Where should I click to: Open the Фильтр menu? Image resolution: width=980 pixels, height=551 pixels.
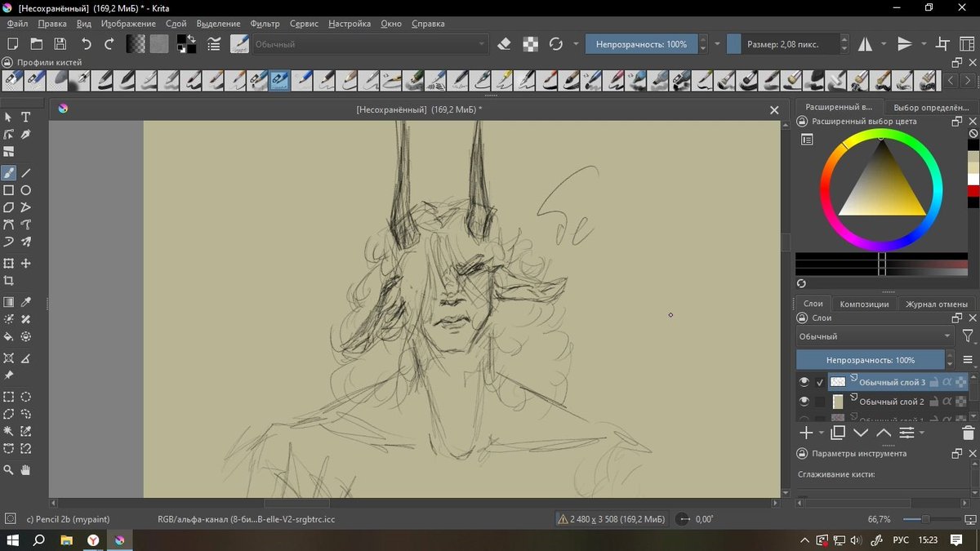(x=265, y=24)
